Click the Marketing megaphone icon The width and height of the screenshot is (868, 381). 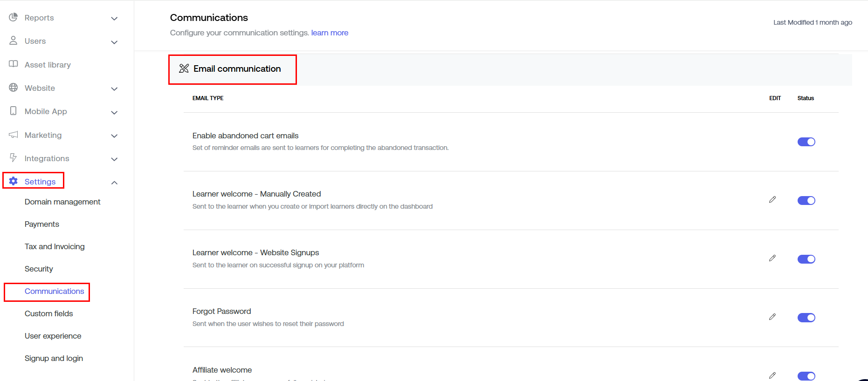13,135
